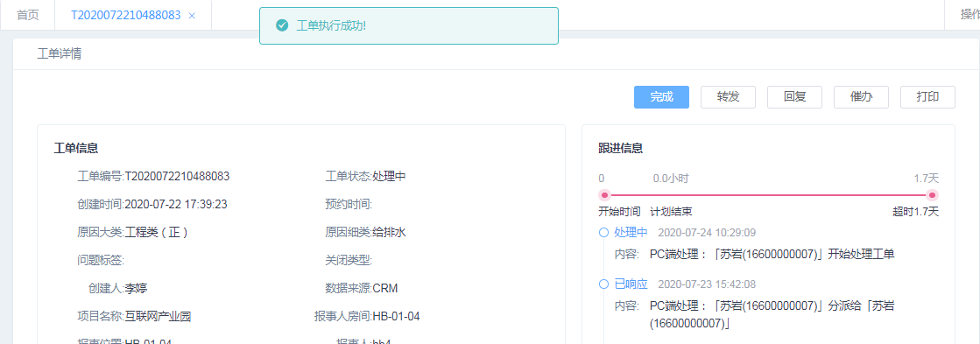
Task: Click the 开始处理工单 log content
Action: click(772, 254)
